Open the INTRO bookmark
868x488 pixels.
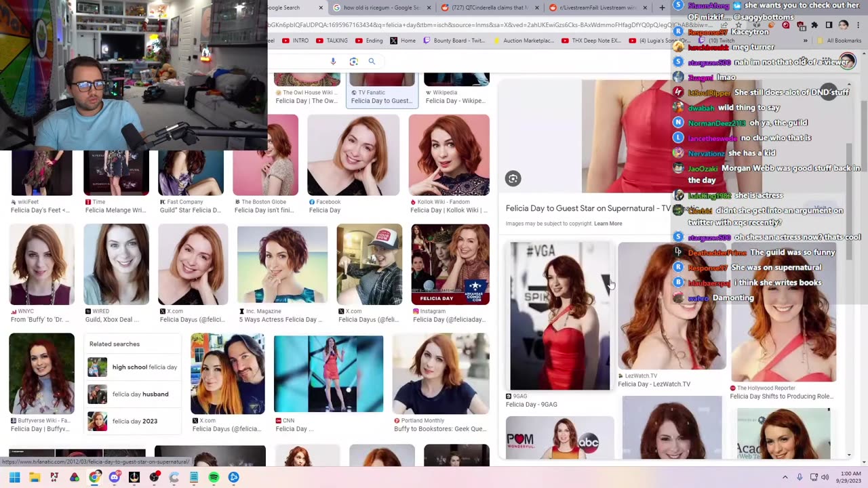click(295, 41)
